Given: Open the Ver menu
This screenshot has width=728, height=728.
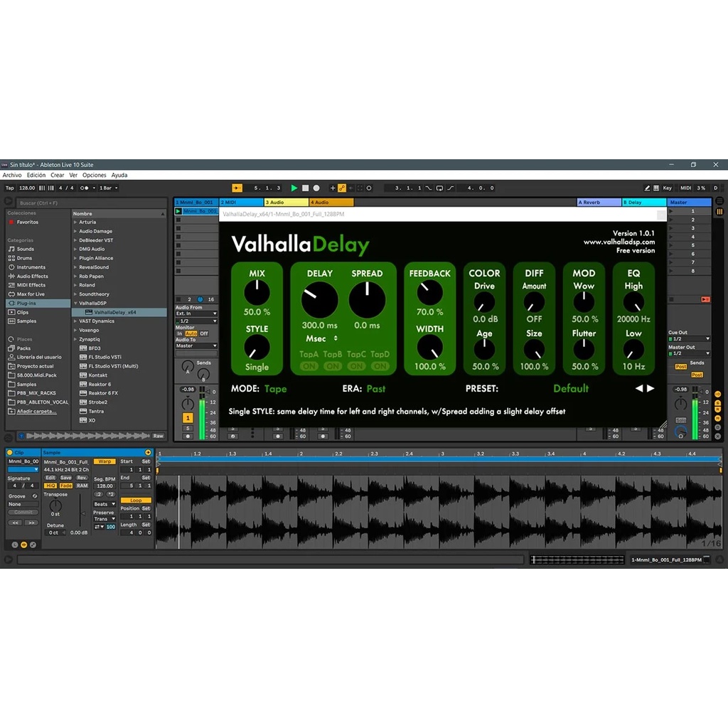Looking at the screenshot, I should (73, 175).
